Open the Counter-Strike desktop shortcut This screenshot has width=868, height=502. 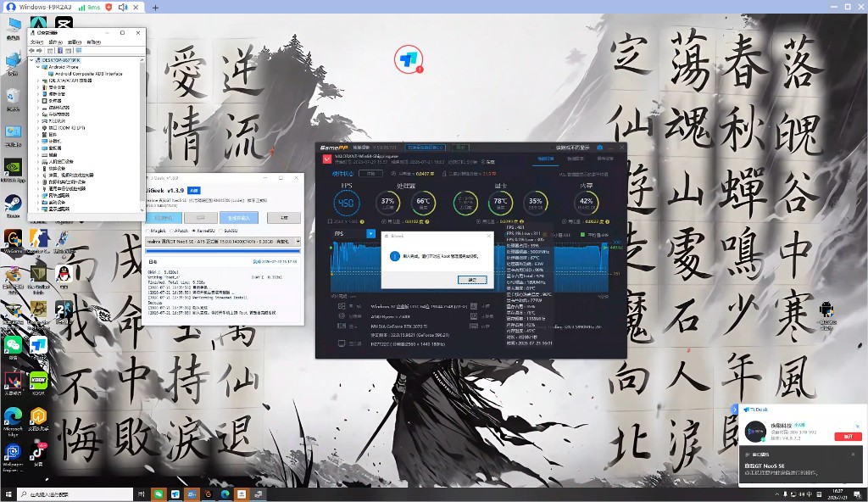point(39,241)
